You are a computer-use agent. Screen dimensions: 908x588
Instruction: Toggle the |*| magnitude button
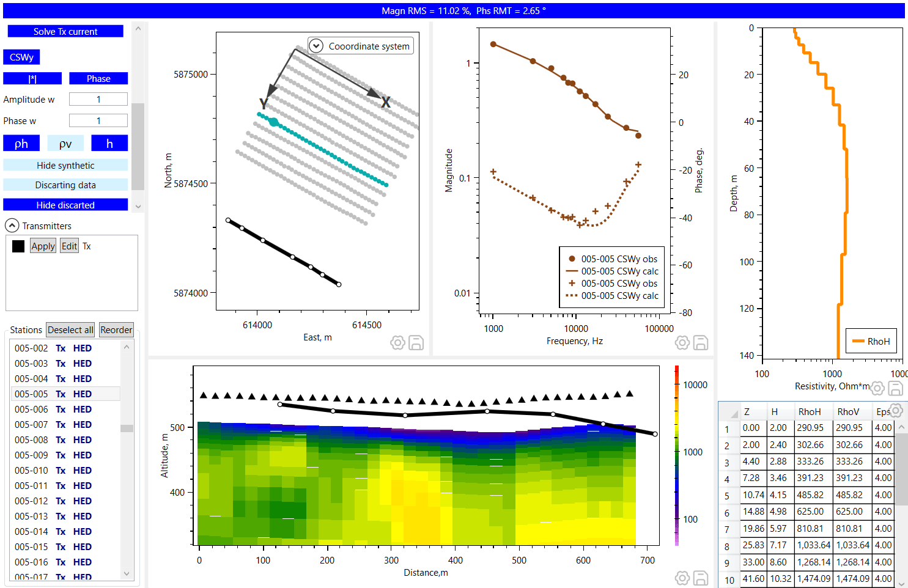click(32, 78)
